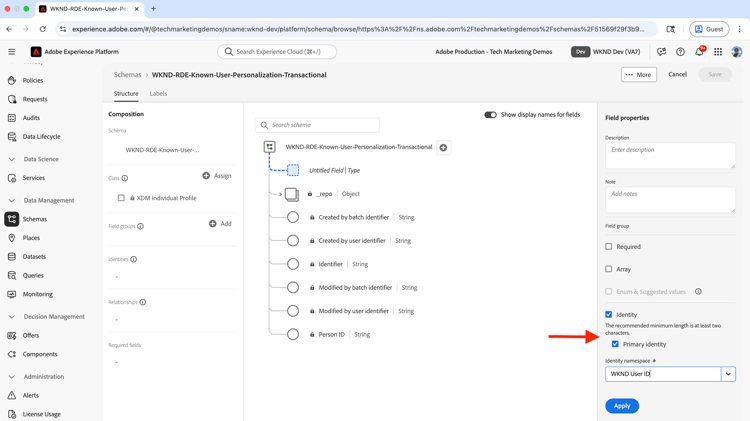Click the Cancel button
Viewport: 750px width, 421px height.
(677, 75)
